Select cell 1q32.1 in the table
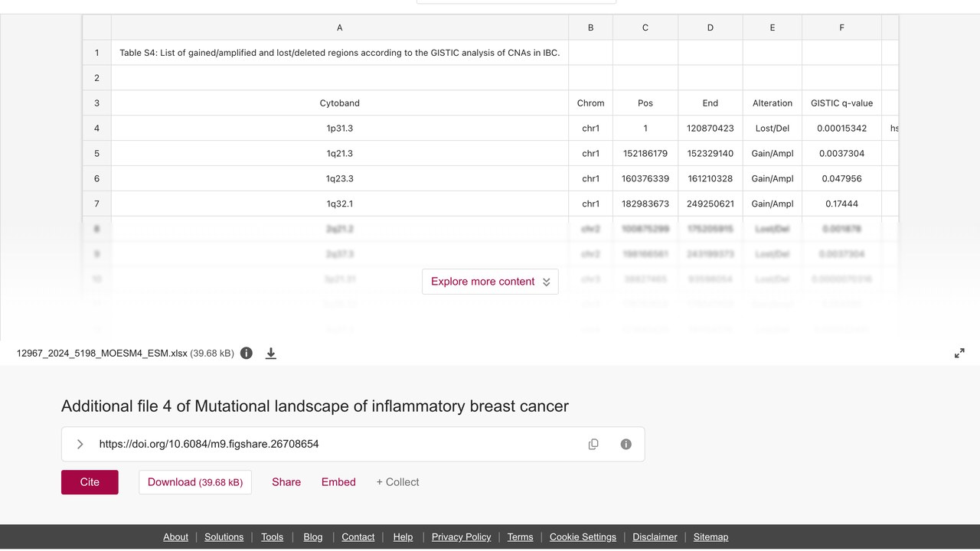Viewport: 980px width, 551px height. click(x=340, y=204)
